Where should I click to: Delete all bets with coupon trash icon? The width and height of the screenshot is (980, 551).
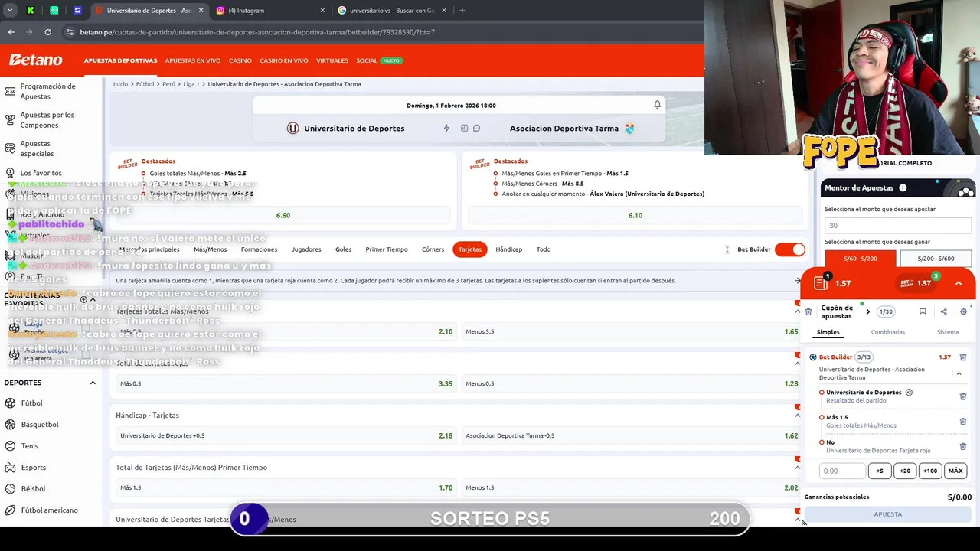click(808, 311)
